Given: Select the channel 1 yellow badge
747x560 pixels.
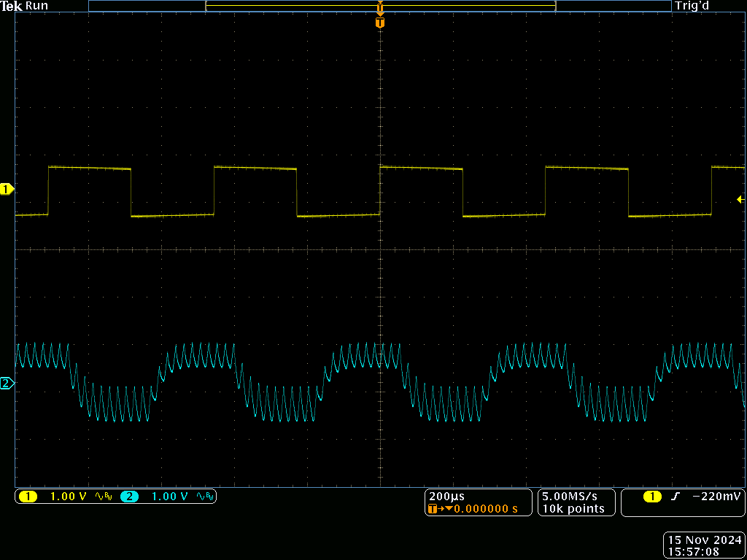Looking at the screenshot, I should 28,497.
